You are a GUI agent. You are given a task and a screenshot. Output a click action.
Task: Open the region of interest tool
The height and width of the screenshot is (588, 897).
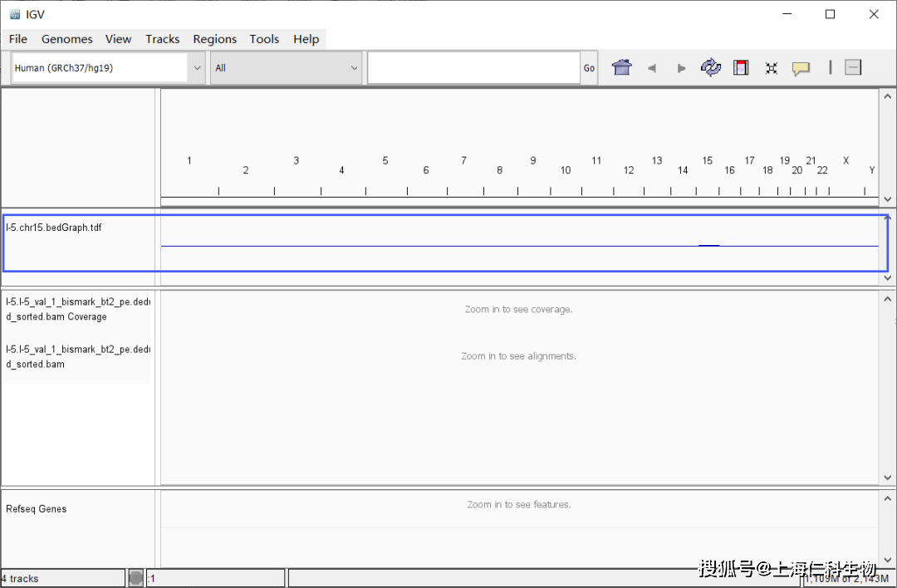pos(741,68)
